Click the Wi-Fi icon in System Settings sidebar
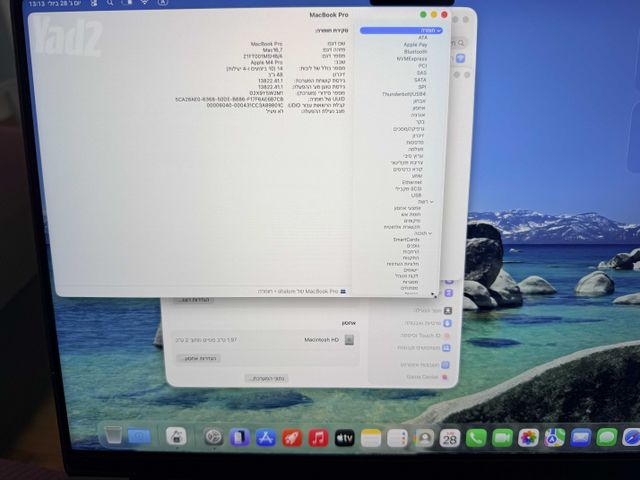Screen dimensions: 640x480 click(460, 58)
